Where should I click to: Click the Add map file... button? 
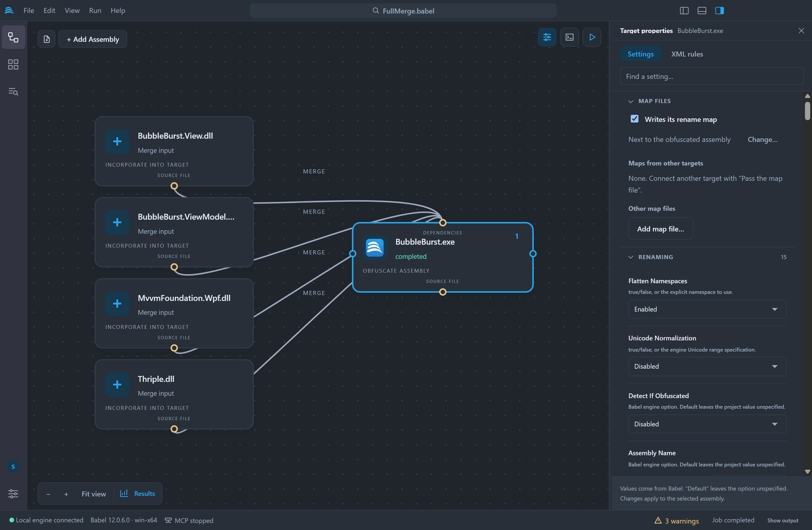[x=660, y=229]
